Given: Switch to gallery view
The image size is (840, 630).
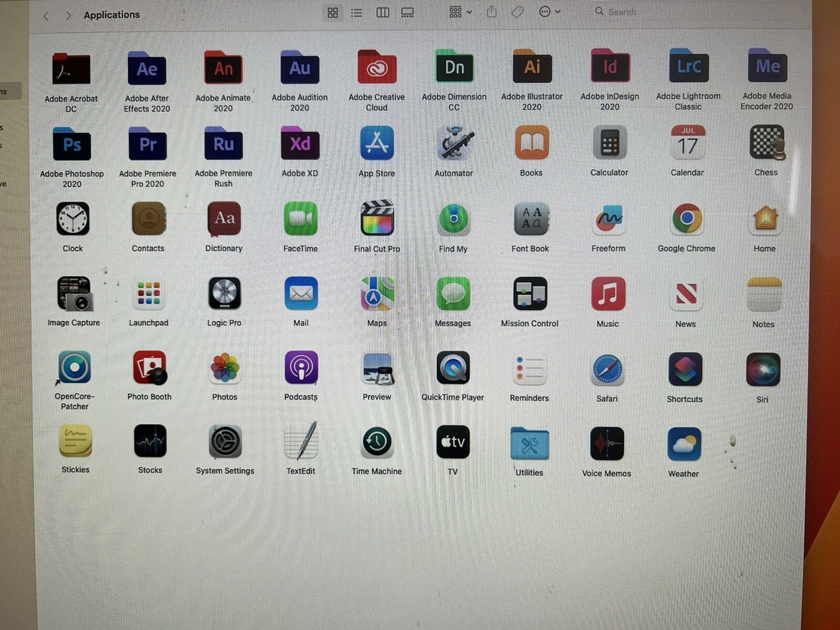Looking at the screenshot, I should tap(407, 13).
